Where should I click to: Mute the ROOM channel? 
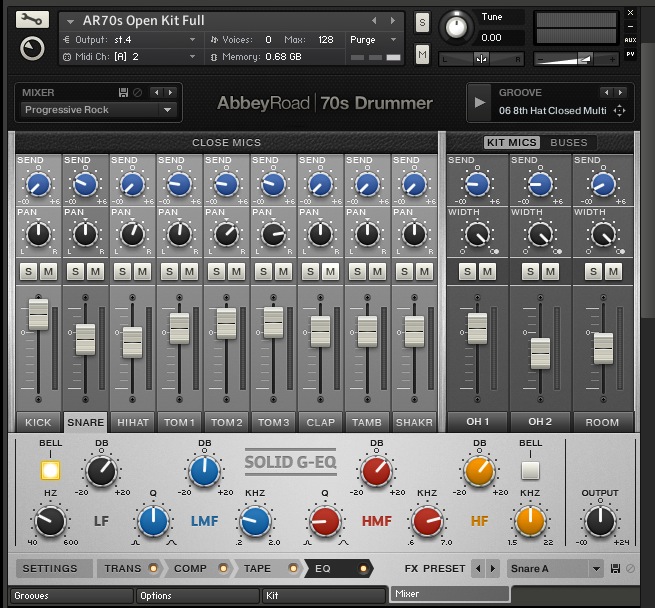pyautogui.click(x=613, y=272)
